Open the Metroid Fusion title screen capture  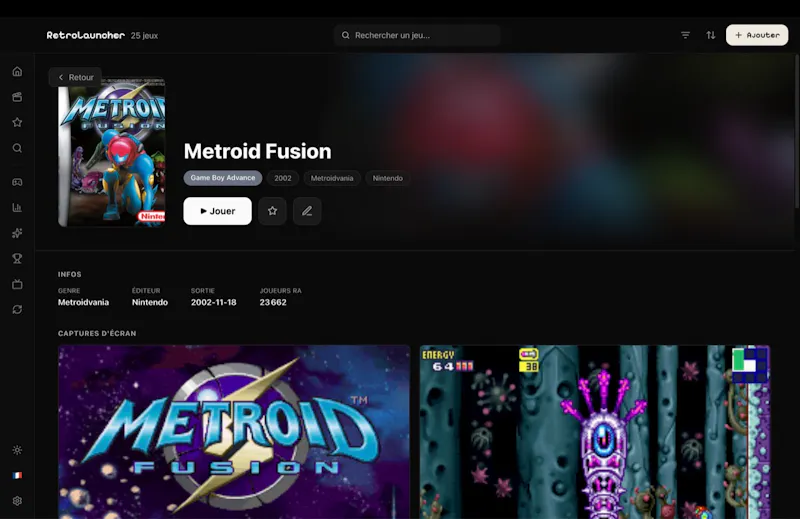tap(234, 432)
